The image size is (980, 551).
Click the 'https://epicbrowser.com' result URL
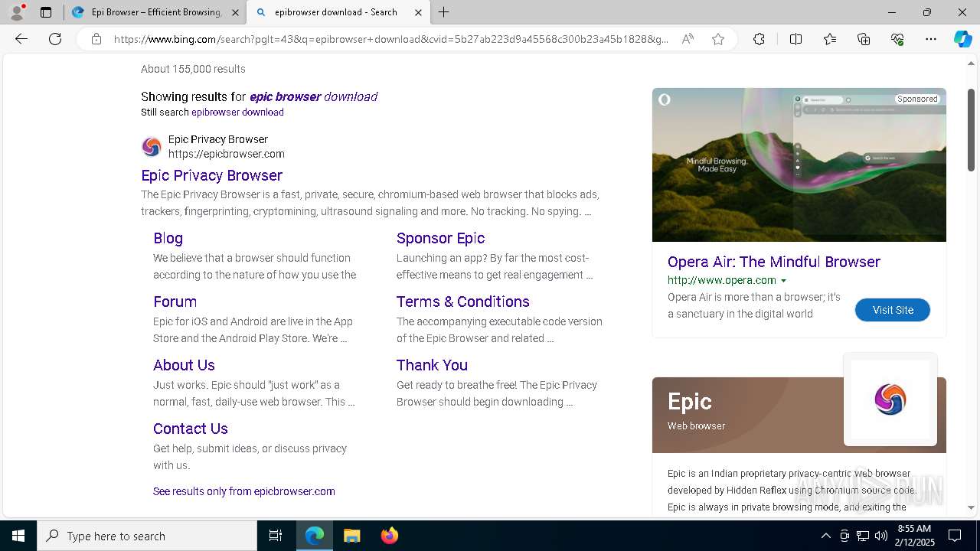click(x=227, y=154)
